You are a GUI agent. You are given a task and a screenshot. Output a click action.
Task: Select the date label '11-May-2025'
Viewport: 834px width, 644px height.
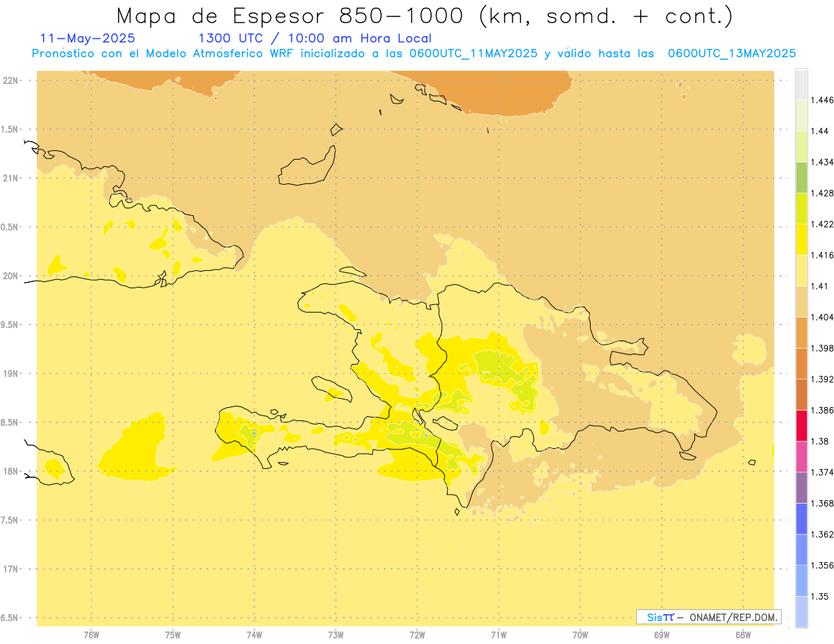pyautogui.click(x=88, y=38)
